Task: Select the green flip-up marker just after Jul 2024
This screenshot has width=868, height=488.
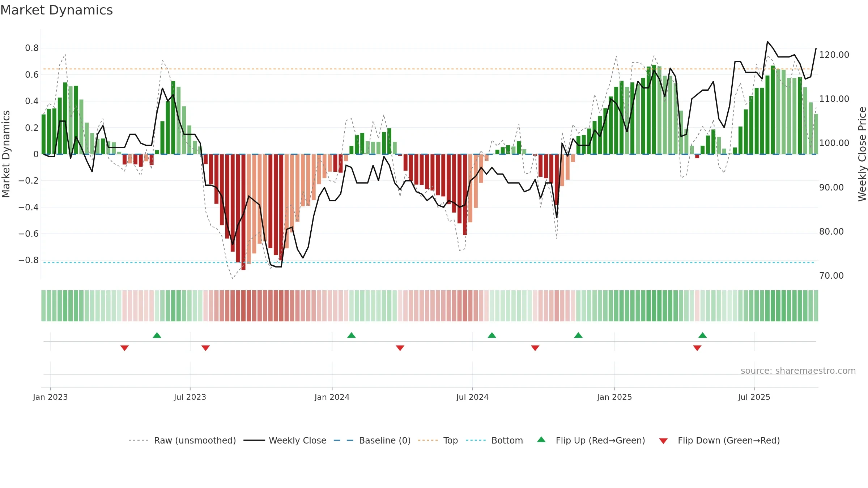Action: pyautogui.click(x=492, y=335)
